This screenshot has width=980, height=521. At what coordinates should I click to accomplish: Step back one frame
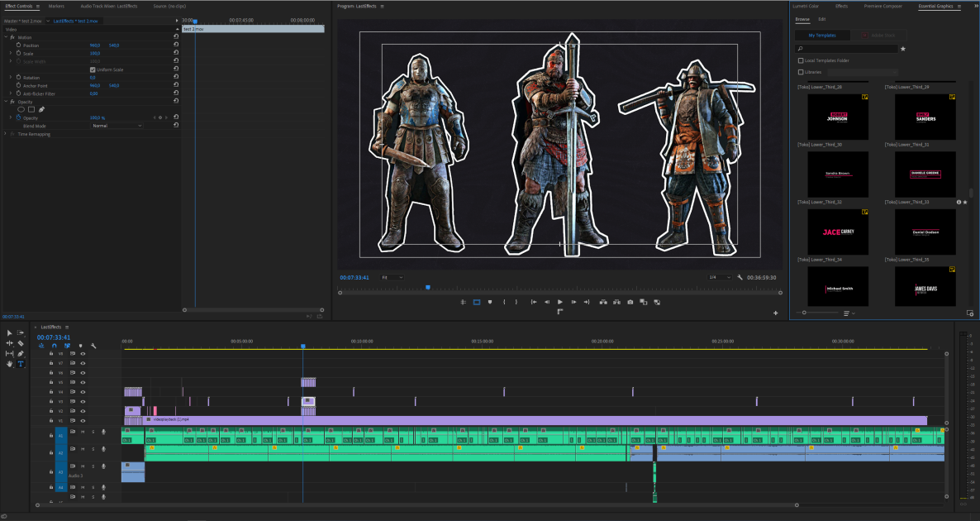547,302
